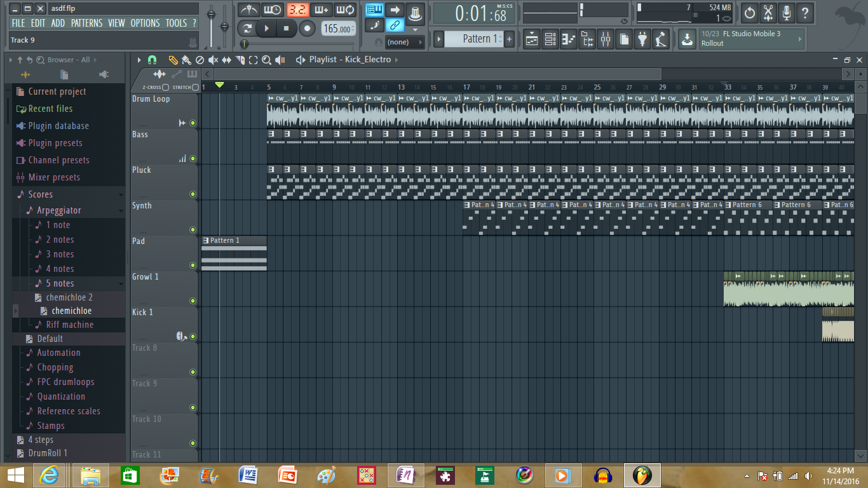Click the scissors audio editor icon
Viewport: 868px width, 488px height.
[768, 12]
